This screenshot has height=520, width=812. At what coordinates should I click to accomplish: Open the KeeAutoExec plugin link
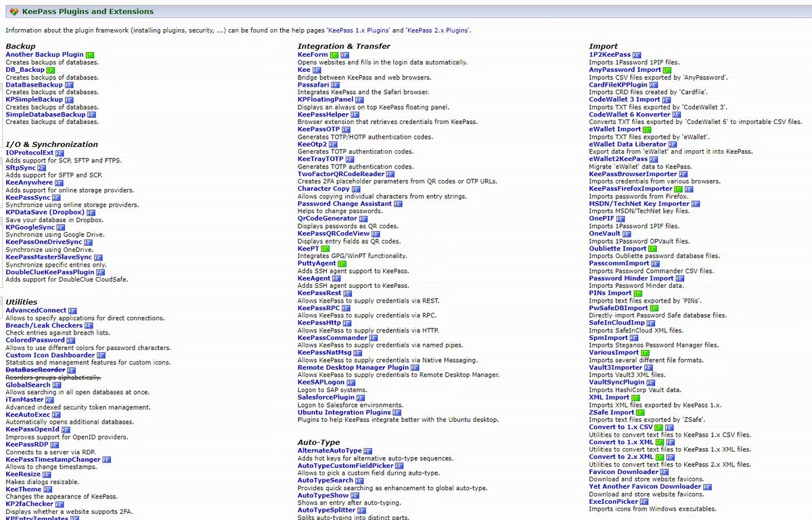(x=28, y=415)
